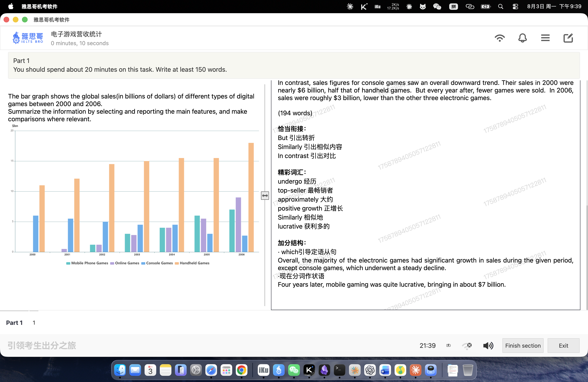Open the macOS Apple menu
The image size is (588, 382).
click(11, 6)
